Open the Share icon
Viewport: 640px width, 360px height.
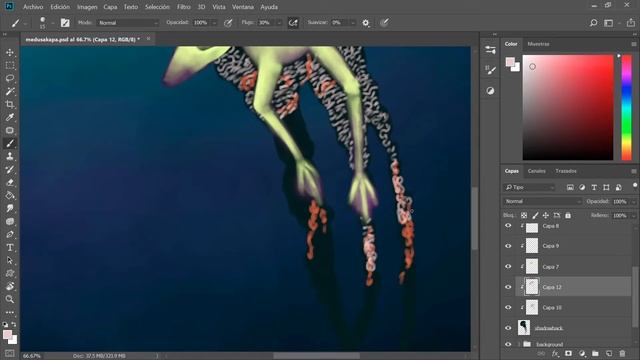631,23
